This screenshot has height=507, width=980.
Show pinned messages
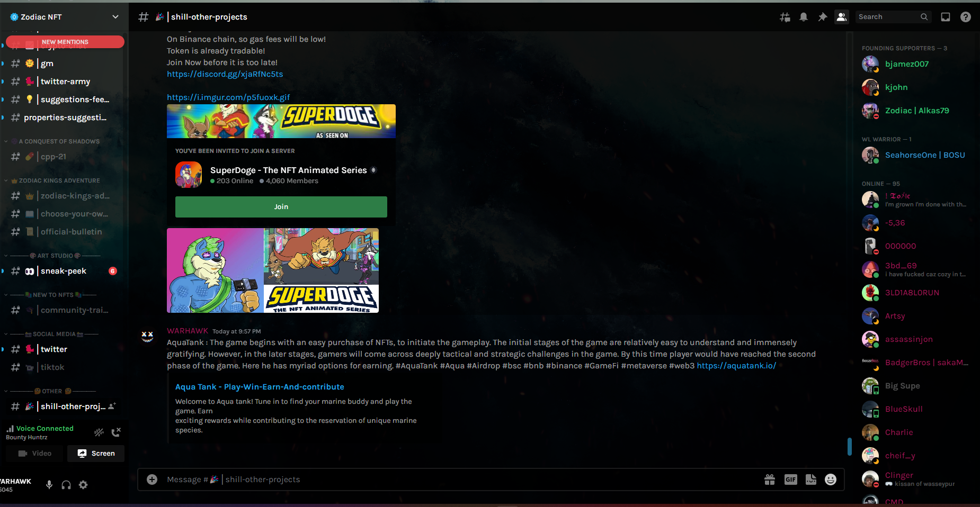[822, 17]
